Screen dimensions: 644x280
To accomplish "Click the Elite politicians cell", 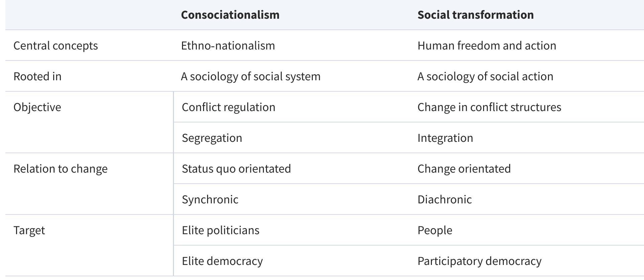I will (x=220, y=230).
